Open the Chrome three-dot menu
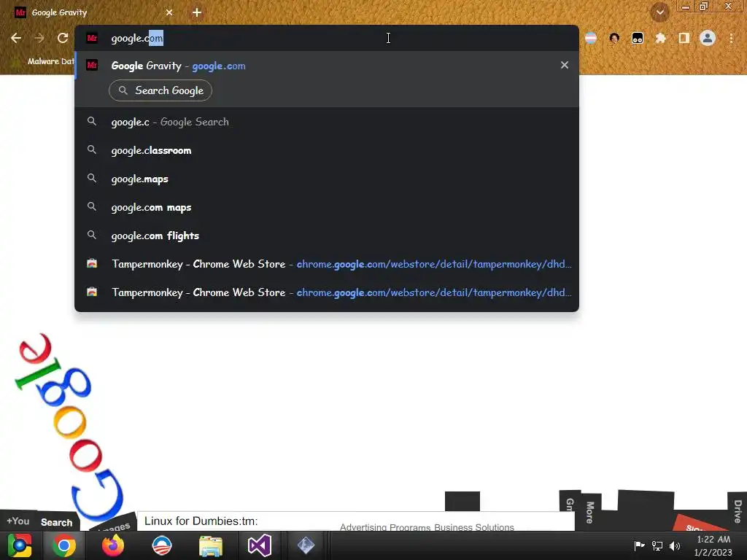 [731, 38]
